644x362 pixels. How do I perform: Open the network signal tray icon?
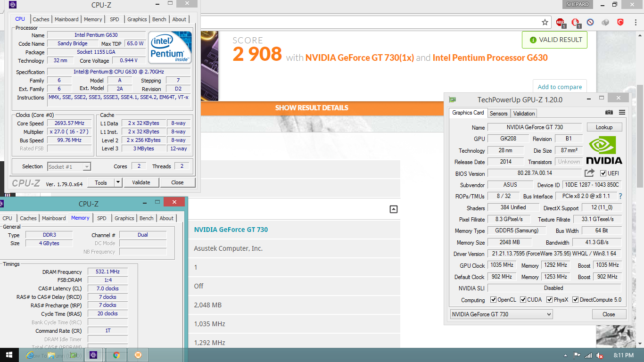[588, 355]
